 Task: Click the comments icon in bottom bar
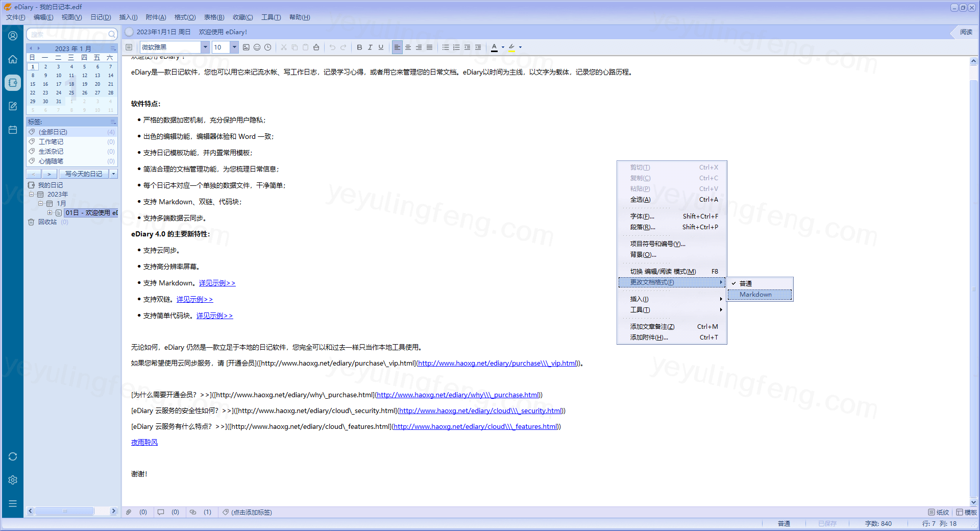tap(161, 512)
